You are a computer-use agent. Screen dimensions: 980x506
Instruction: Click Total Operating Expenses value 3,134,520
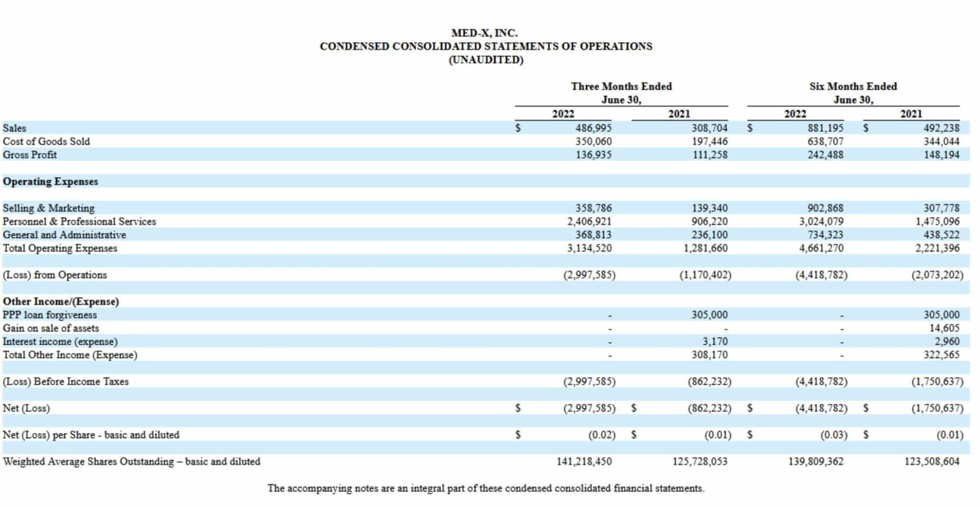point(589,248)
